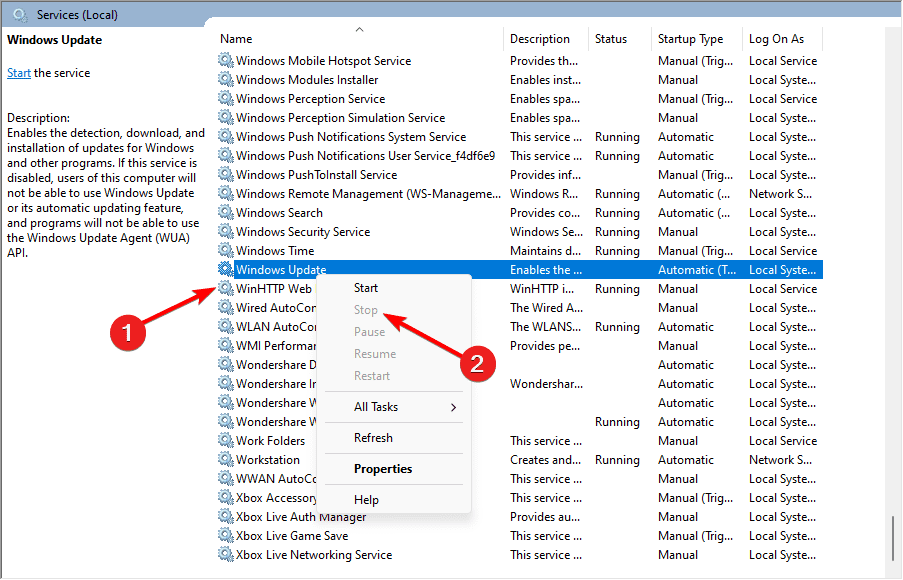Select the Xbox Live Networking Service row
The width and height of the screenshot is (903, 580).
click(x=314, y=555)
